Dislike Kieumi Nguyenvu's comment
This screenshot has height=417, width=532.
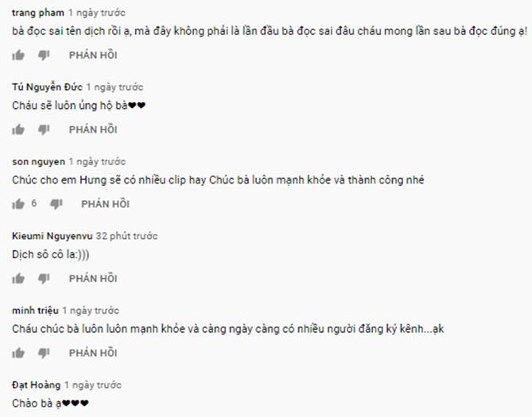pos(44,278)
